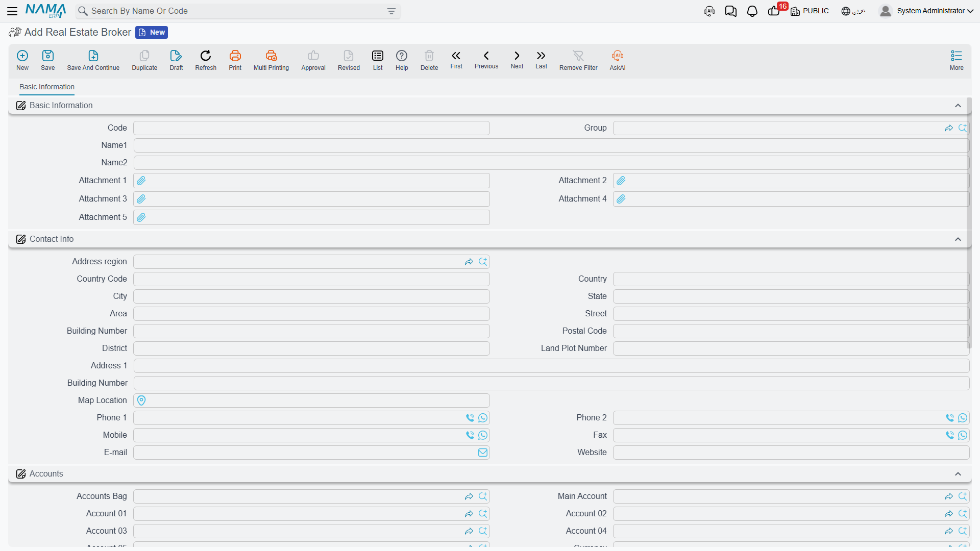Call Phone 1 number icon

[x=470, y=418]
